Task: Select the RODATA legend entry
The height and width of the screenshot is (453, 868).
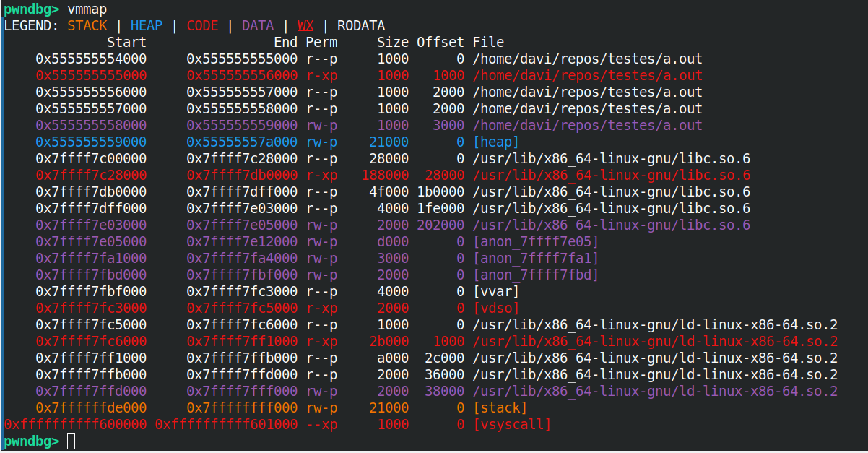Action: pos(360,25)
